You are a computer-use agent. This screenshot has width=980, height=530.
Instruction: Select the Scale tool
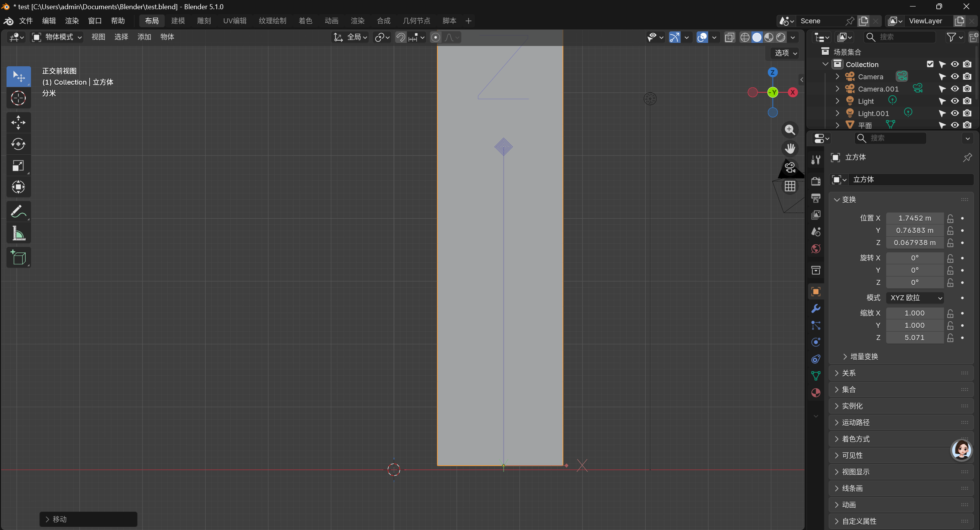point(18,166)
